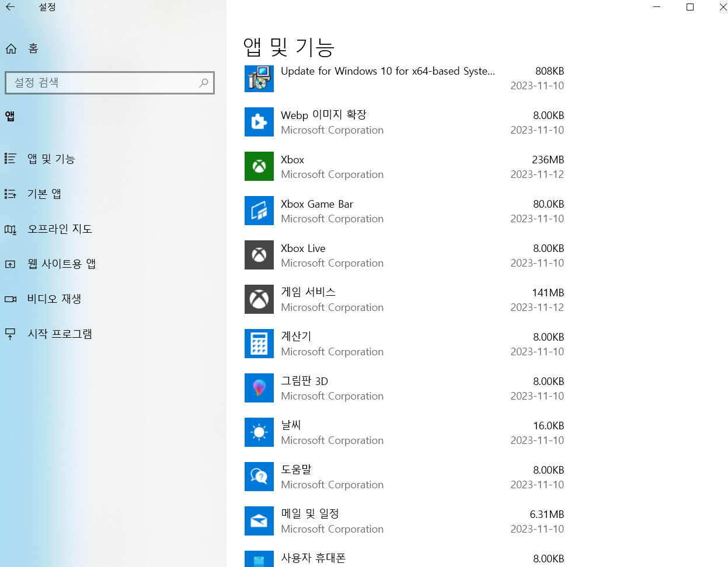Click the Update for Windows 10 installer icon
728x567 pixels.
(259, 78)
